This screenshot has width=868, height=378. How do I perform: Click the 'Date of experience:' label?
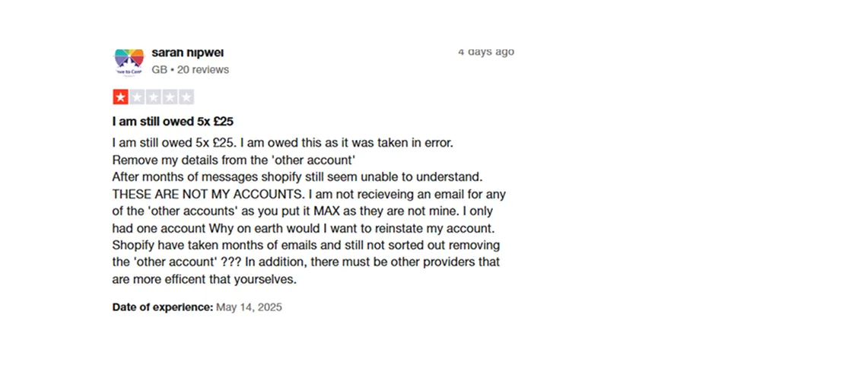[x=162, y=307]
